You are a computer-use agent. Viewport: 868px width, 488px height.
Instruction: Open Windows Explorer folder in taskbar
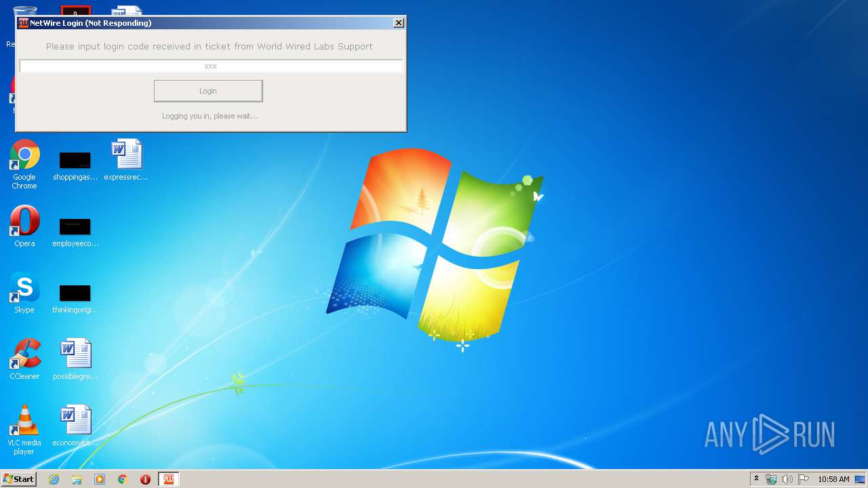click(77, 479)
